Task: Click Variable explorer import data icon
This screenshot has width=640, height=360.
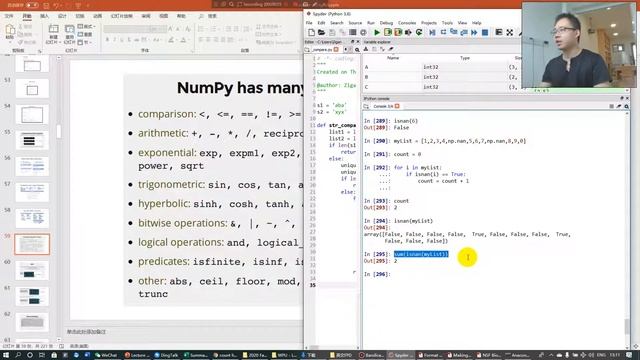Action: point(366,49)
